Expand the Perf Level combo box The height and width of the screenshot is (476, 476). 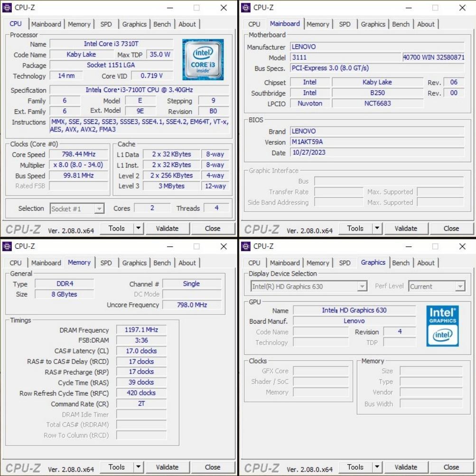459,287
